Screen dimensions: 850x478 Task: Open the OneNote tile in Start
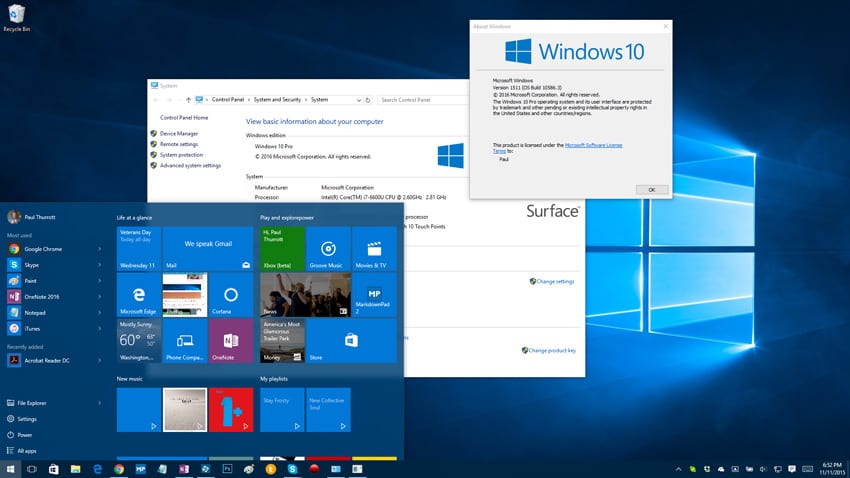[231, 340]
